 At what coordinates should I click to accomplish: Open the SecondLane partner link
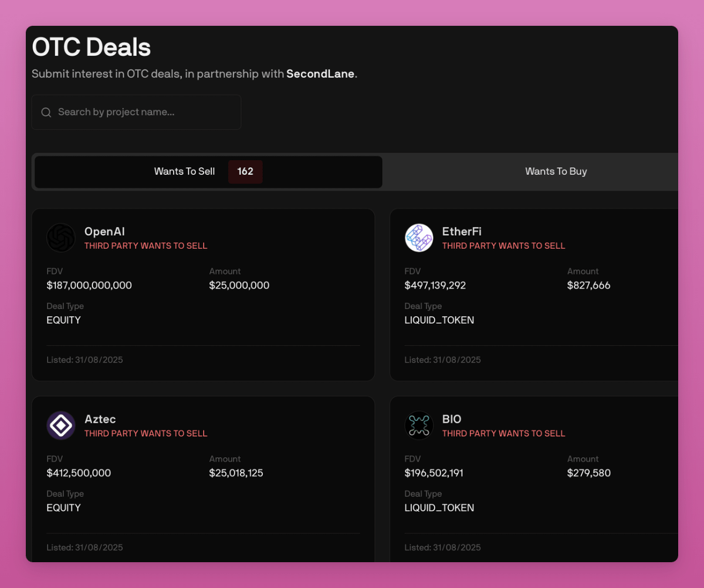click(x=320, y=74)
